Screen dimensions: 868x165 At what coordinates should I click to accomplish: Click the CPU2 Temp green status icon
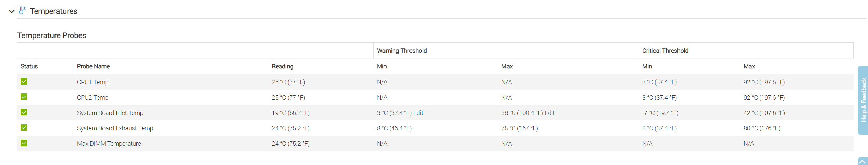(24, 97)
